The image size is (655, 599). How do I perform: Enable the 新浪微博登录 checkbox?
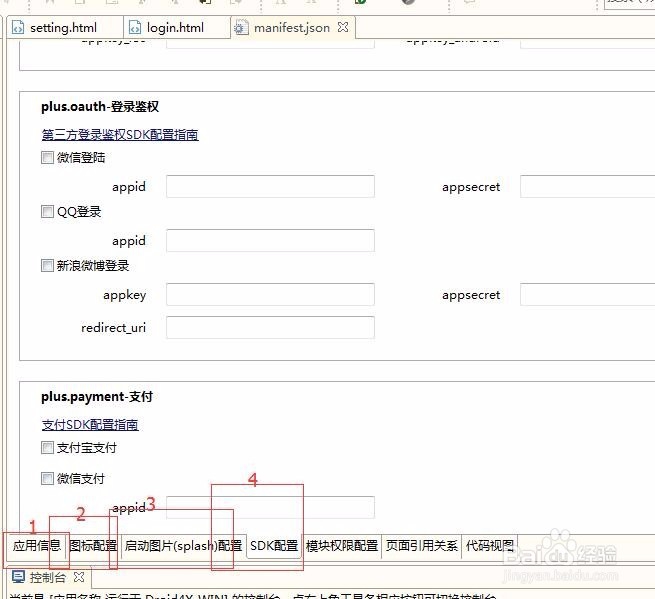[47, 265]
